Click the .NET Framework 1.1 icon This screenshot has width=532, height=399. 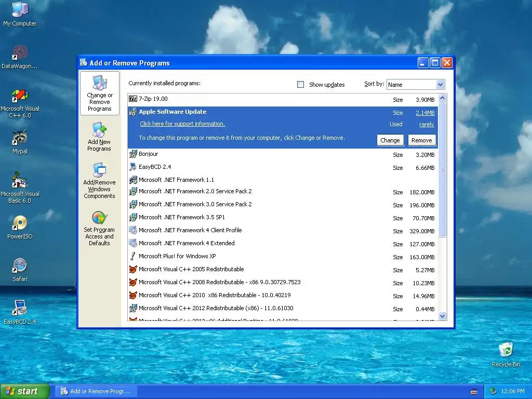[x=133, y=180]
